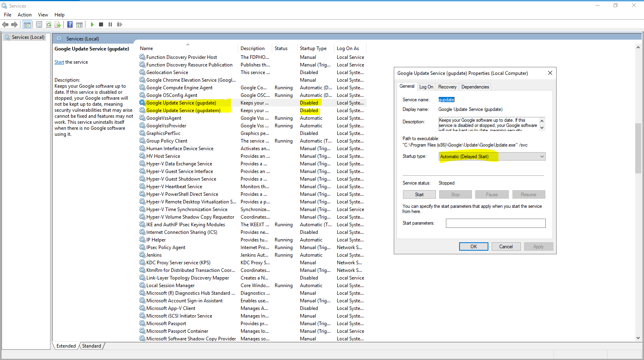Click gear icon of Local Session Manager

142,286
